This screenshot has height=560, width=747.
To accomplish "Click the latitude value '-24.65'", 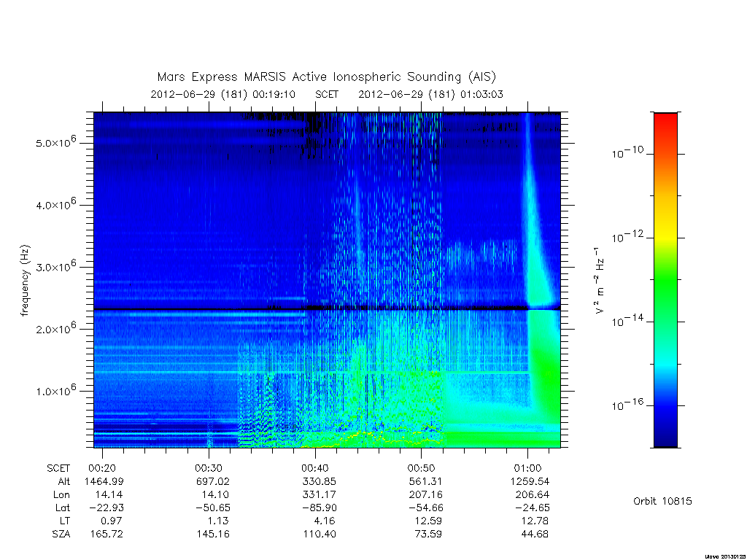I will click(x=533, y=507).
